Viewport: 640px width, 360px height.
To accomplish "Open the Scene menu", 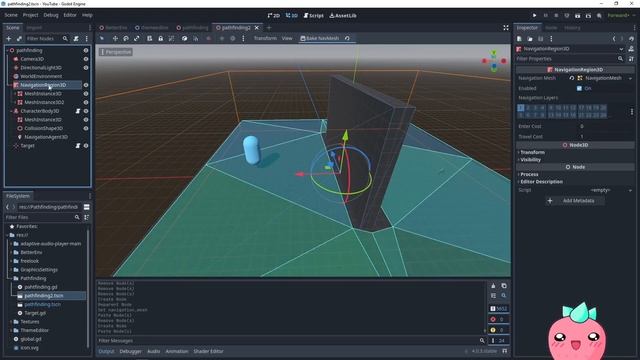I will coord(11,15).
